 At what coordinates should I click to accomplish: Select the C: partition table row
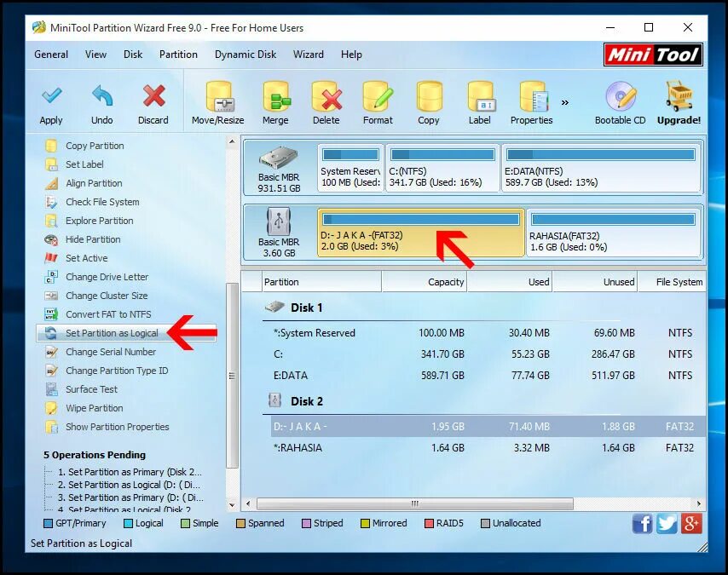[x=488, y=354]
